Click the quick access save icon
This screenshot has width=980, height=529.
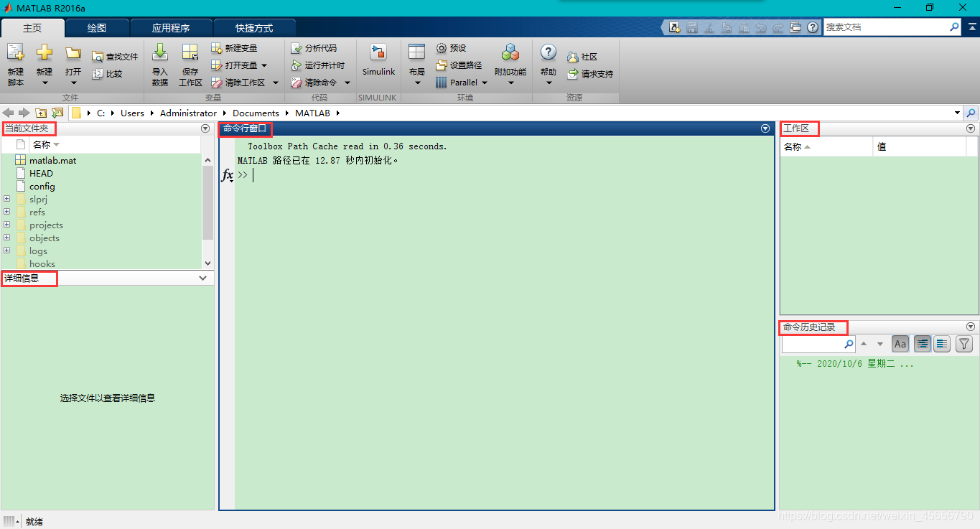[692, 27]
